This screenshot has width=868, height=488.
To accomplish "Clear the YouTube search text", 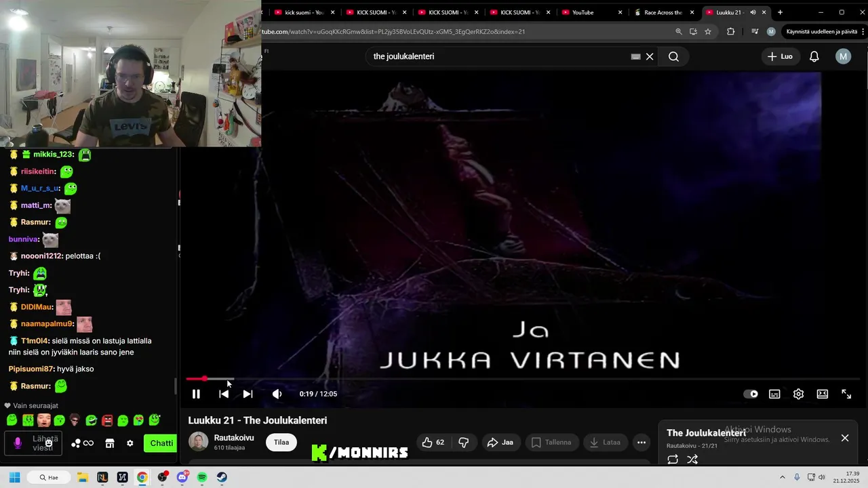I will [650, 56].
